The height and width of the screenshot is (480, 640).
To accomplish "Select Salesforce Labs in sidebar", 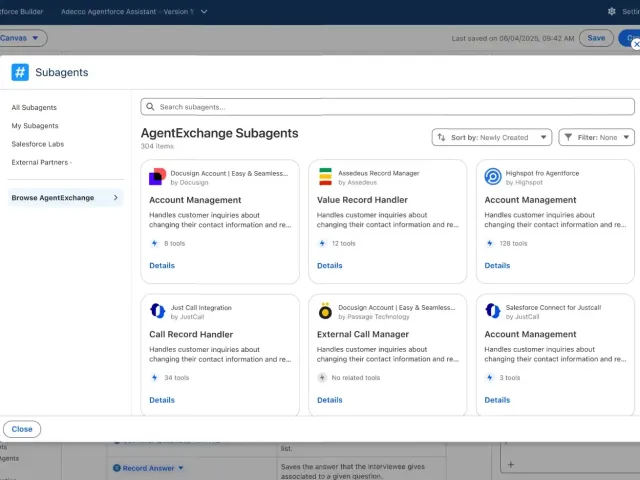I will point(38,144).
